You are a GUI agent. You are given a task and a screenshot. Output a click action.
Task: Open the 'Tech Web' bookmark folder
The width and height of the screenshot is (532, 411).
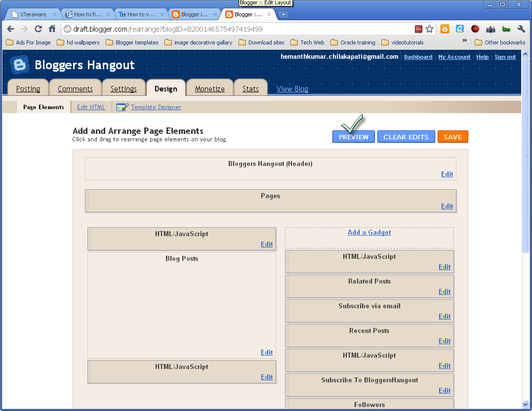pos(307,42)
